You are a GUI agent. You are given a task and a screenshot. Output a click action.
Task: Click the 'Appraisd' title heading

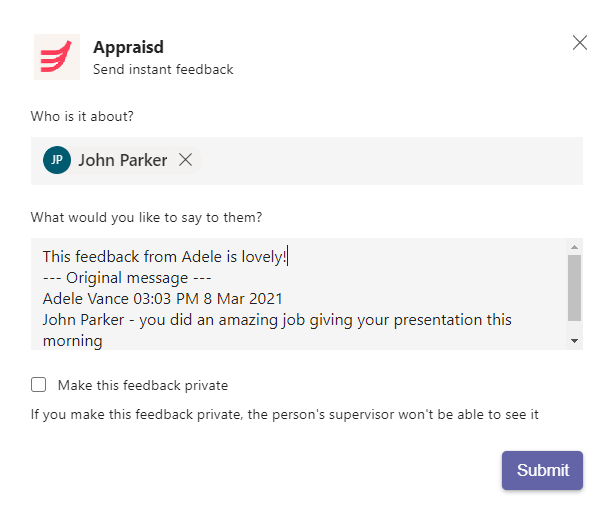coord(128,48)
